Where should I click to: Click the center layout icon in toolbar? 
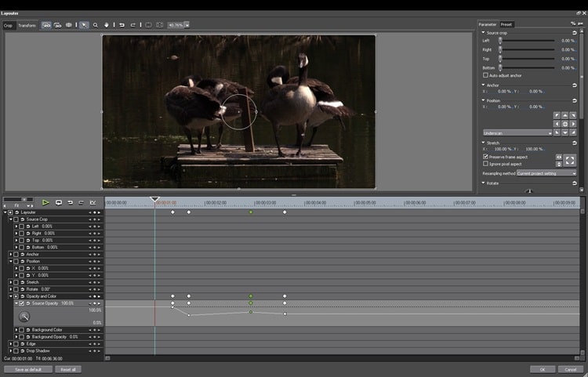click(x=148, y=25)
